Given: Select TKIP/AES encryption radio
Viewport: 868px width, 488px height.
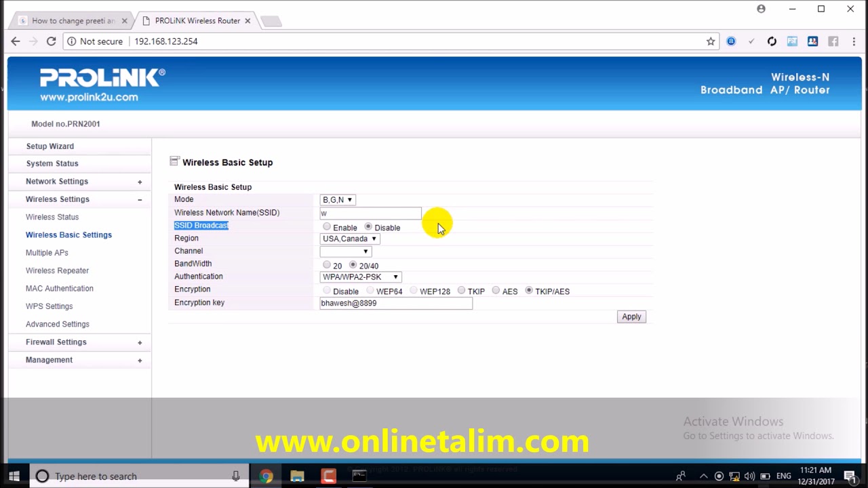Looking at the screenshot, I should (529, 291).
